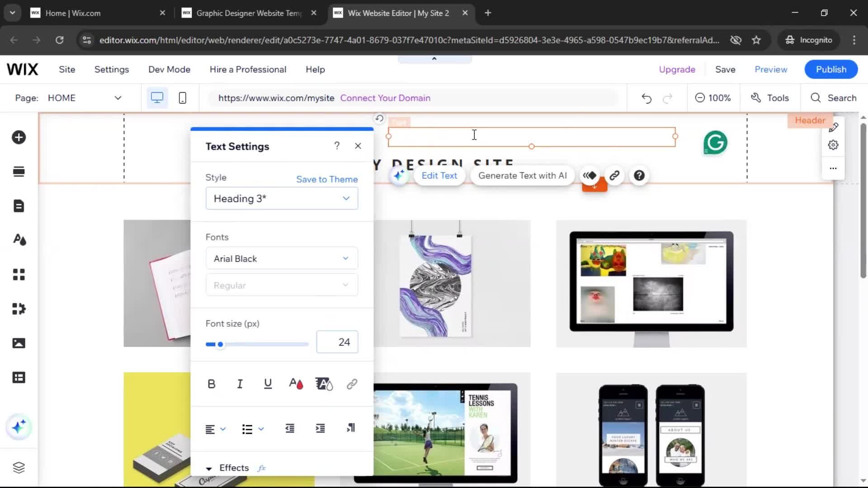Open the text highlight color picker
This screenshot has height=488, width=868.
324,384
